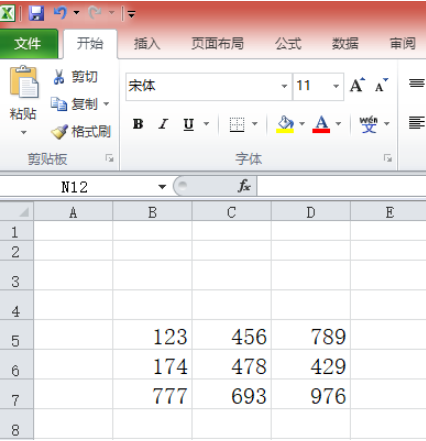426x441 pixels.
Task: Click the 复制 button
Action: pyautogui.click(x=74, y=104)
